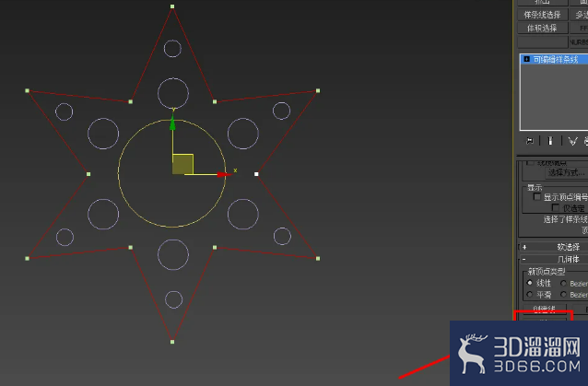Click the 体积选择 modifier button
Image resolution: width=588 pixels, height=386 pixels.
tap(542, 29)
